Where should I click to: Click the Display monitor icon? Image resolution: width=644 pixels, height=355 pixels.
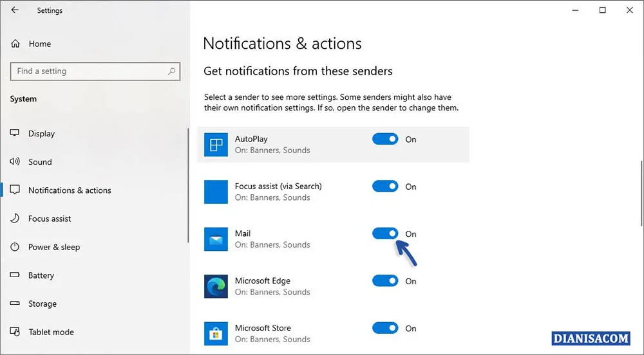click(15, 133)
